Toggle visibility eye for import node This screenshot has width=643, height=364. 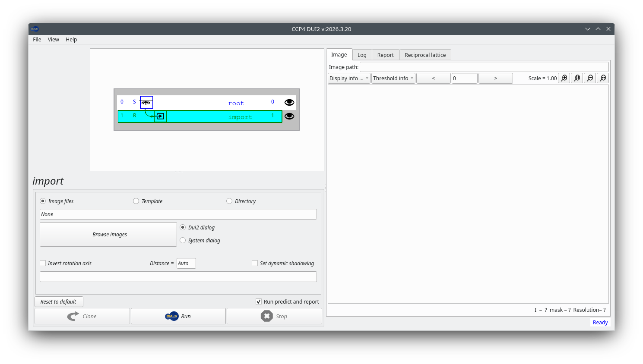[x=289, y=116]
